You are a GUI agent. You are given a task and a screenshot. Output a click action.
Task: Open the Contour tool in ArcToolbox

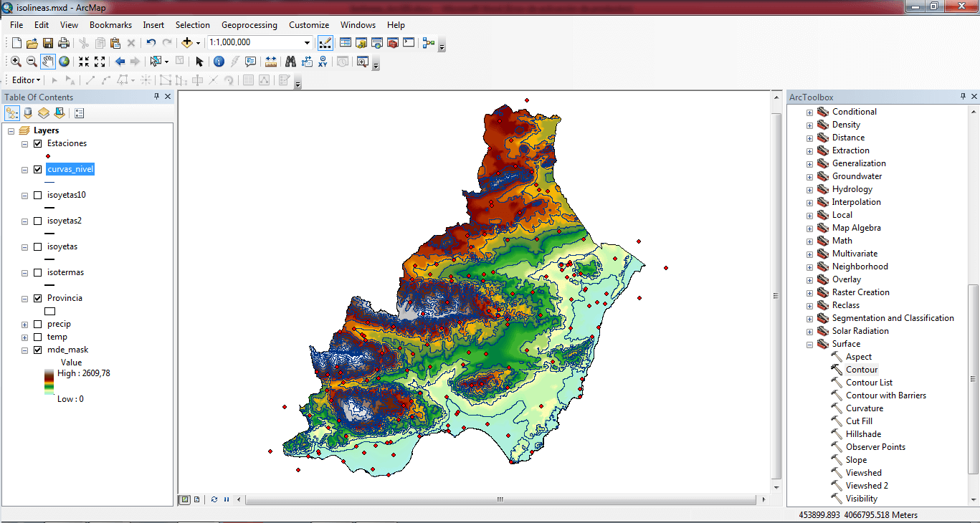pyautogui.click(x=861, y=370)
